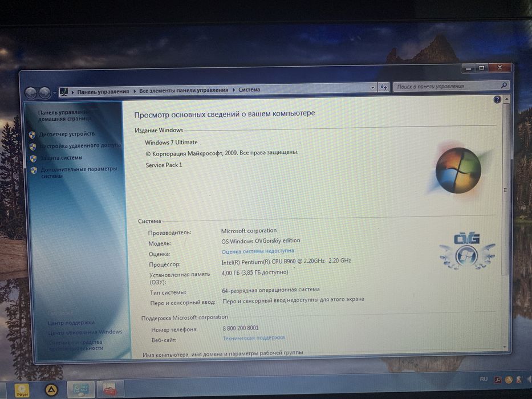Click shield icon beside Диспетчер устройств
Viewport: 532px width, 399px height.
pos(33,135)
